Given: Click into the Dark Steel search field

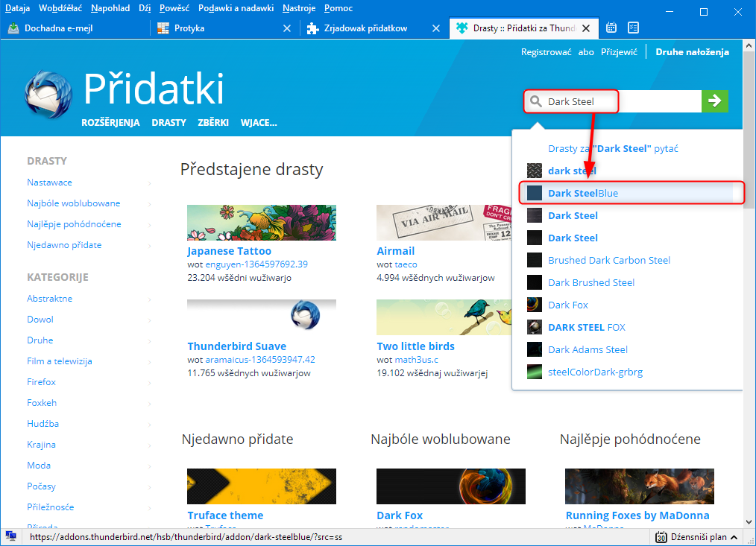Looking at the screenshot, I should coord(613,101).
